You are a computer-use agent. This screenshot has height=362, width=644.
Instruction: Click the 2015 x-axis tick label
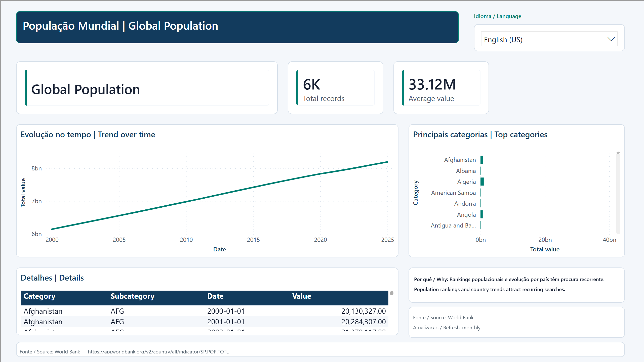(253, 240)
